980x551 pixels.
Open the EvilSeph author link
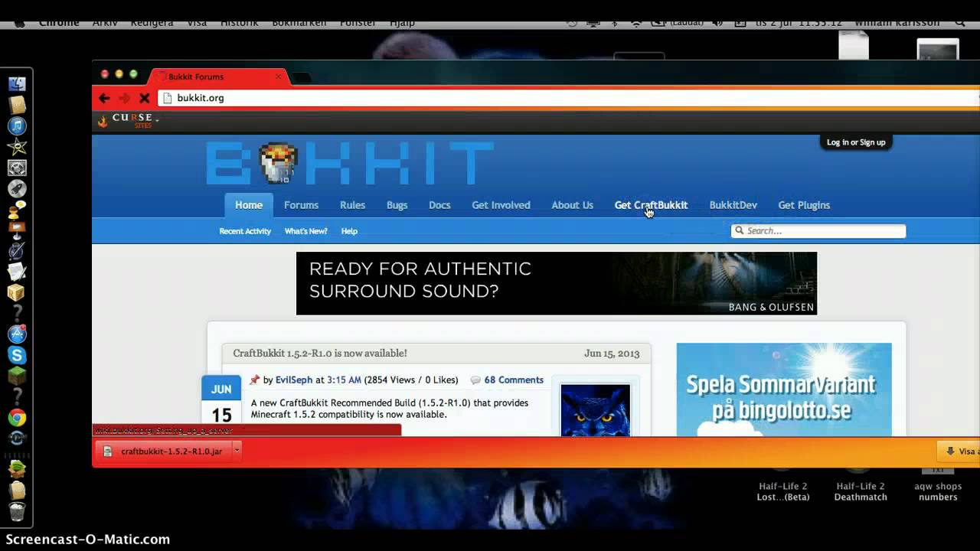tap(294, 380)
